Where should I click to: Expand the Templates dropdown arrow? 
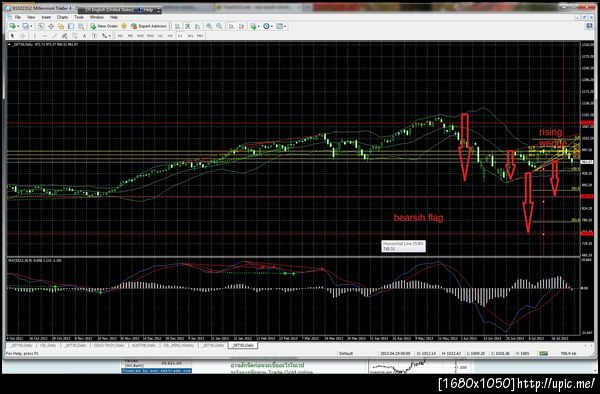tap(285, 26)
